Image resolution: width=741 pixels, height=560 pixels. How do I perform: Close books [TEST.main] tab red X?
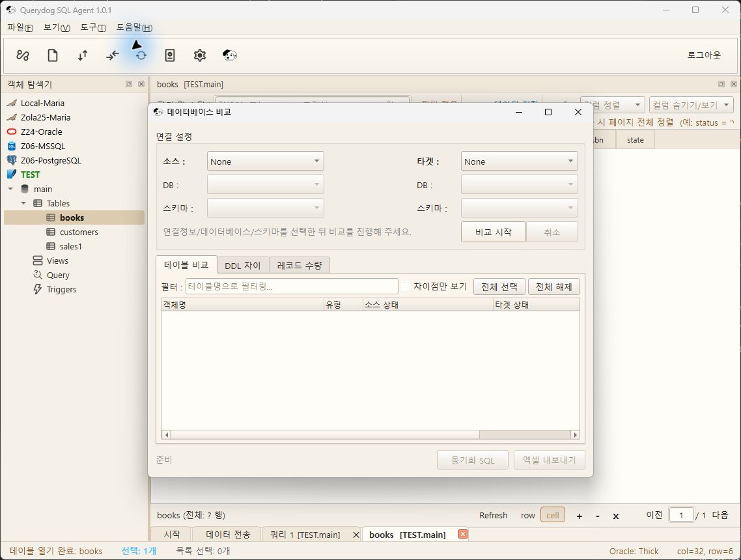(x=463, y=534)
